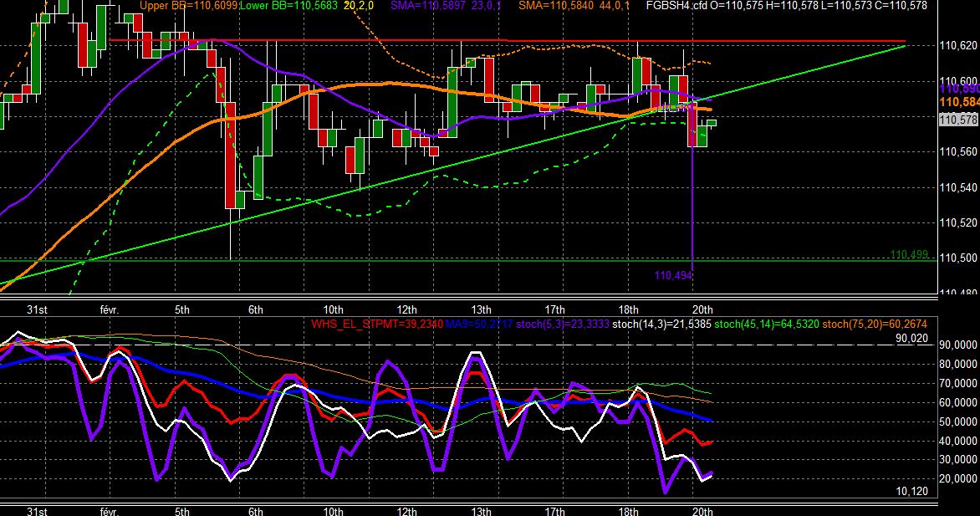Click the green '110,499' support level label
980x516 pixels.
(x=909, y=254)
